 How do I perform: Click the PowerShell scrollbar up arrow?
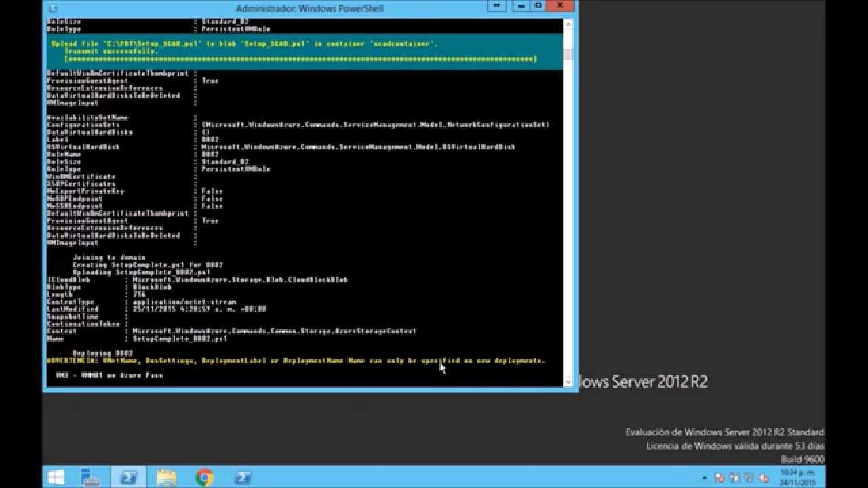point(568,23)
